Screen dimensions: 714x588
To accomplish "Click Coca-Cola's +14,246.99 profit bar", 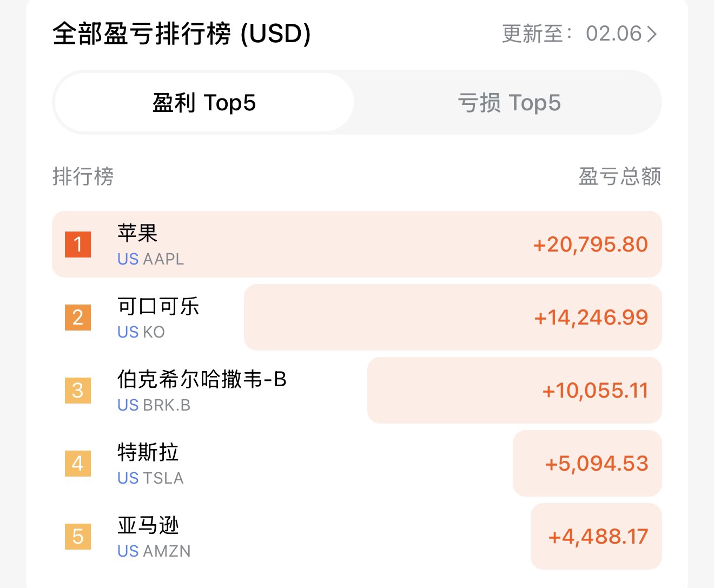I will click(x=591, y=318).
